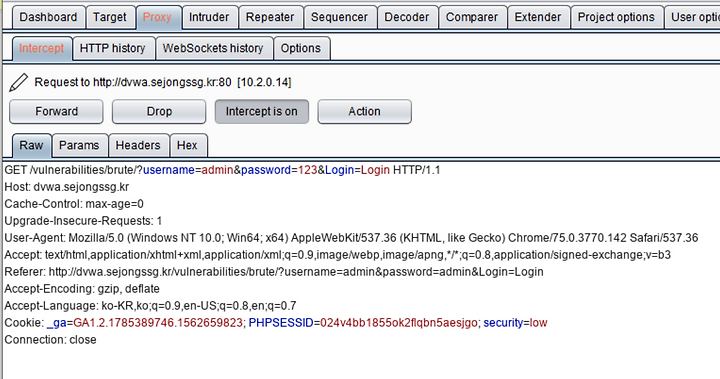Click the Upgrade-Insecure-Requests header line
Image resolution: width=720 pixels, height=379 pixels.
[83, 221]
